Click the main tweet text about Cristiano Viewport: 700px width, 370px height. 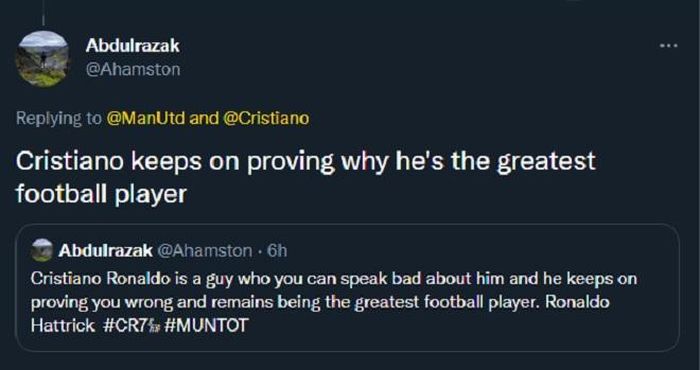point(305,177)
